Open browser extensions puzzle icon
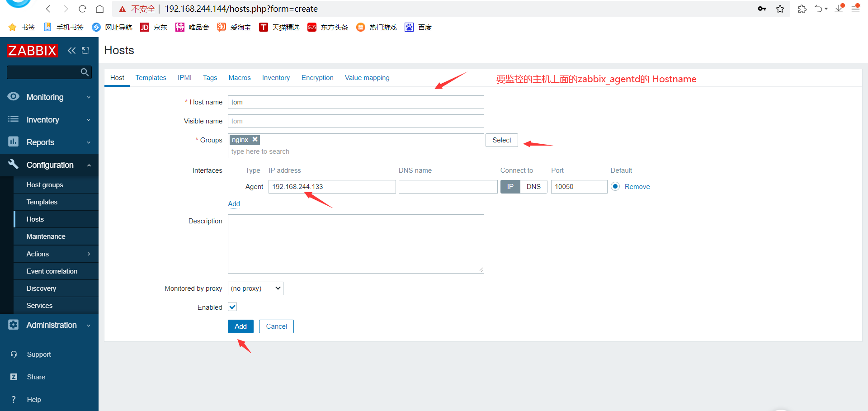 click(802, 9)
